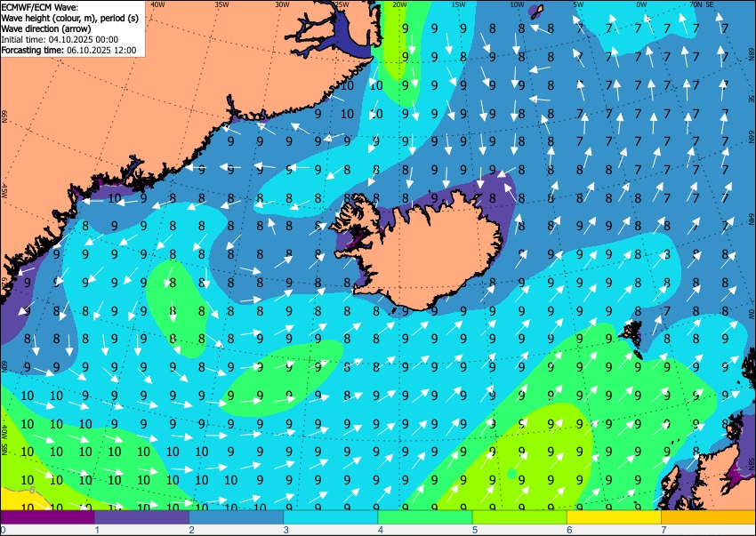Click the '20W' longitude label
The height and width of the screenshot is (536, 756).
[x=398, y=4]
